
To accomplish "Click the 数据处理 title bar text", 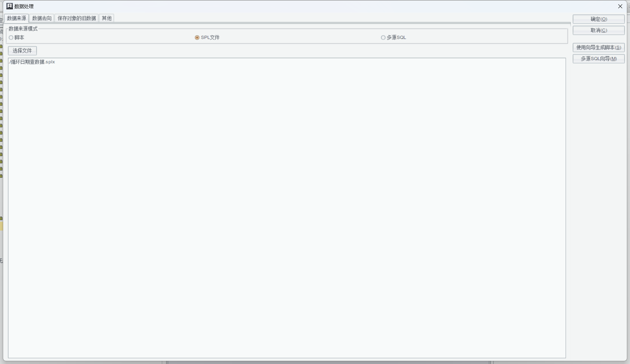I will click(x=24, y=6).
